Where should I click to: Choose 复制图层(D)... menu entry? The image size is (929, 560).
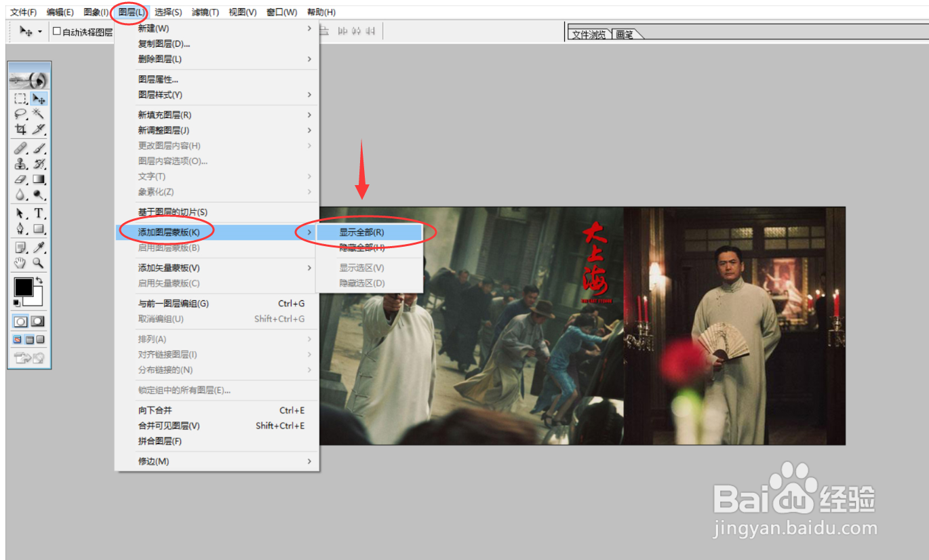(x=217, y=44)
